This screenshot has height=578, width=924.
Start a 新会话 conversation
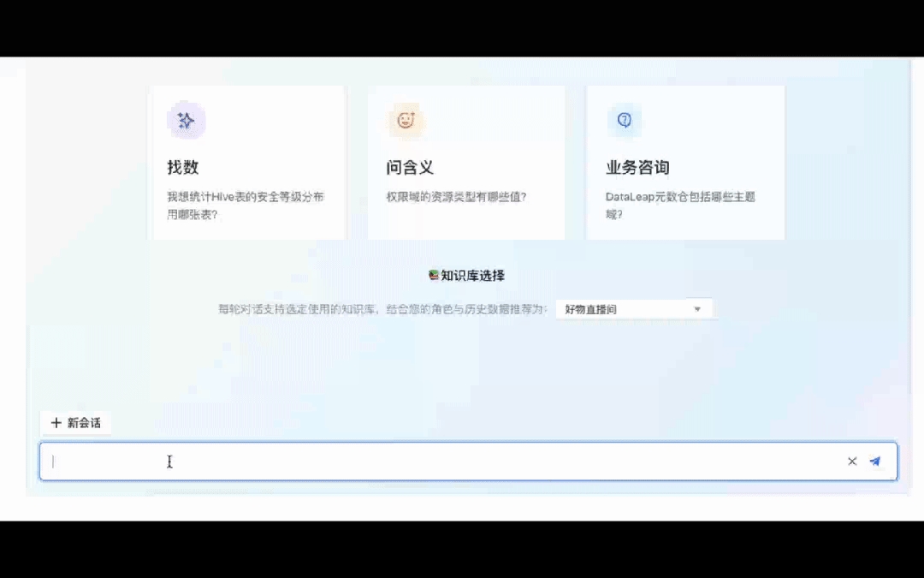click(75, 423)
